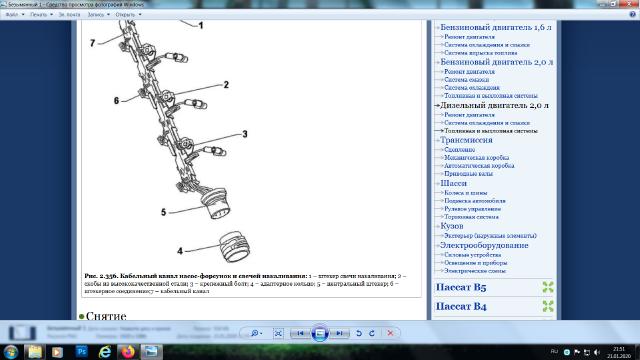The height and width of the screenshot is (360, 640).
Task: Open the help question mark icon
Action: click(632, 14)
